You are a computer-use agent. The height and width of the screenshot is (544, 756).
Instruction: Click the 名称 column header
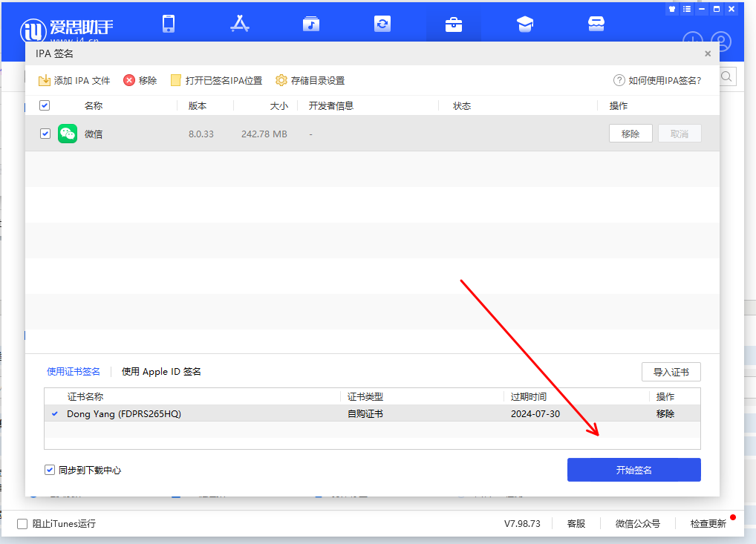coord(94,106)
